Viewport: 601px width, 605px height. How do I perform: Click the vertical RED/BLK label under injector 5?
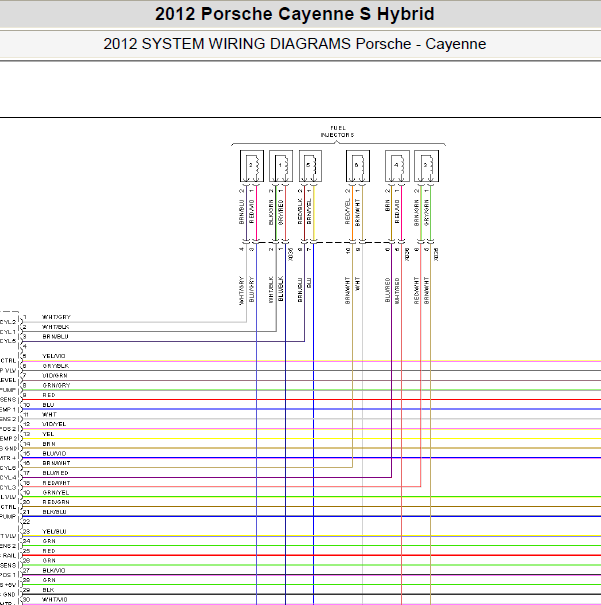coord(300,211)
